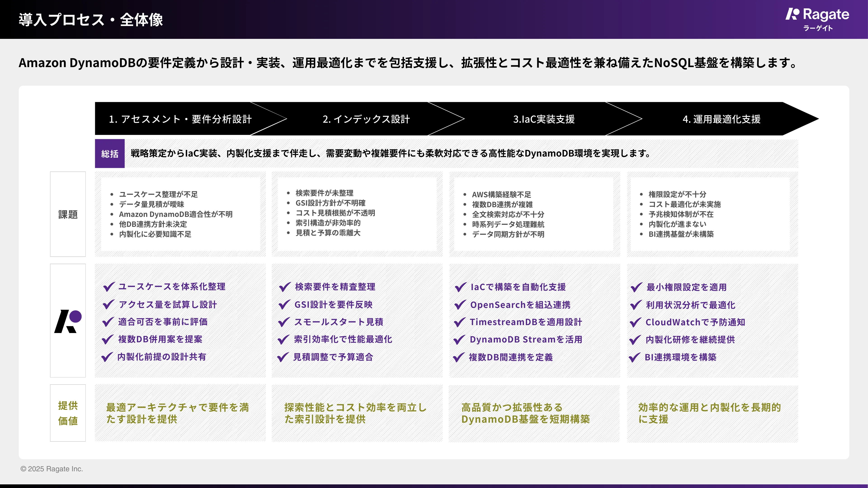Click the 課題 row label

click(x=68, y=214)
